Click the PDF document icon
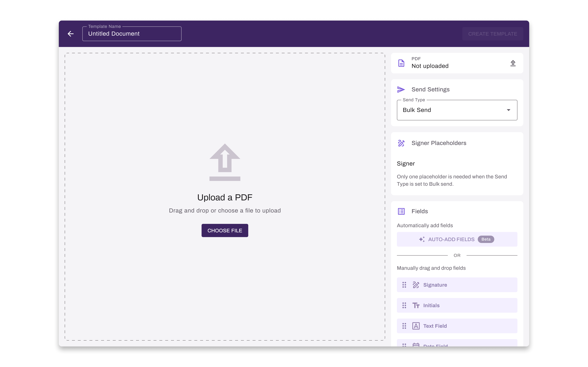The width and height of the screenshot is (588, 367). pyautogui.click(x=401, y=63)
